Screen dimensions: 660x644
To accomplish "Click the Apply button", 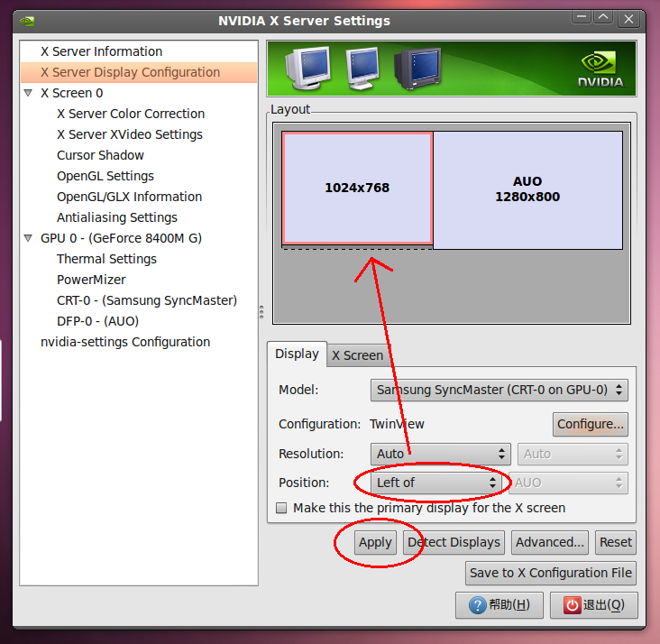I will pyautogui.click(x=375, y=542).
